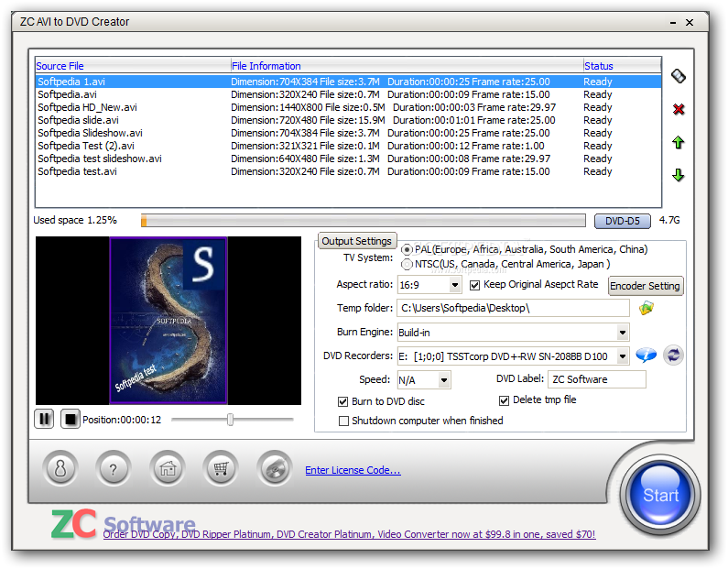Toggle Delete tmp file checkbox
Viewport: 728px width, 569px height.
[x=504, y=400]
